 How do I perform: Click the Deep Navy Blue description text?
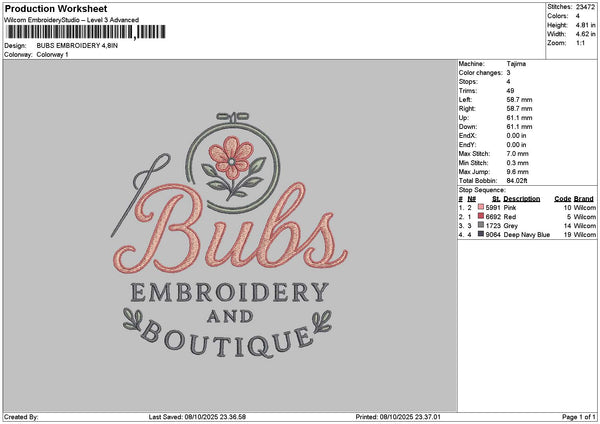tap(527, 235)
